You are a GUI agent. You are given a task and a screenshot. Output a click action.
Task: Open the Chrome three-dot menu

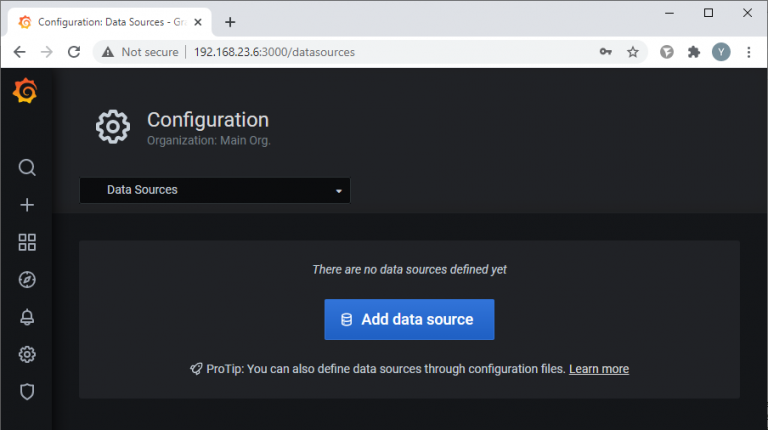(749, 52)
